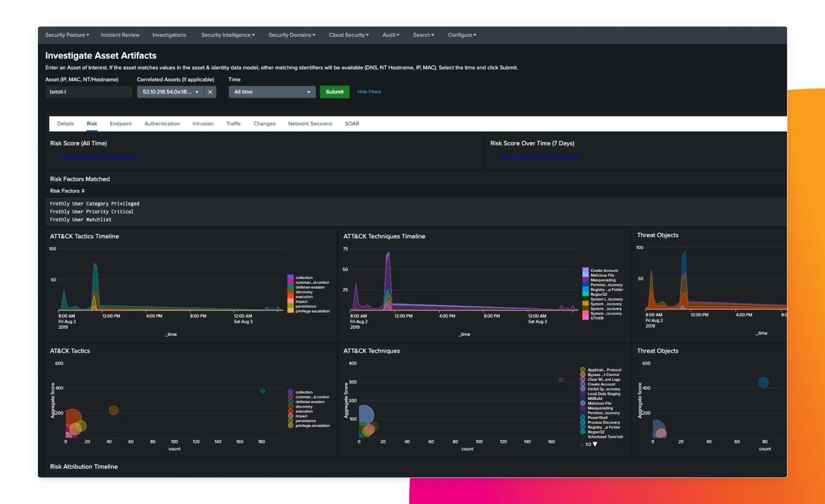Toggle the Regsvr32 series visibility

[x=586, y=294]
